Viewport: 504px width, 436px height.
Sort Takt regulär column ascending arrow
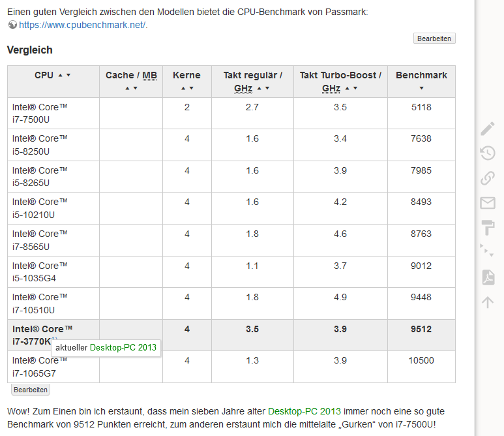(x=259, y=88)
